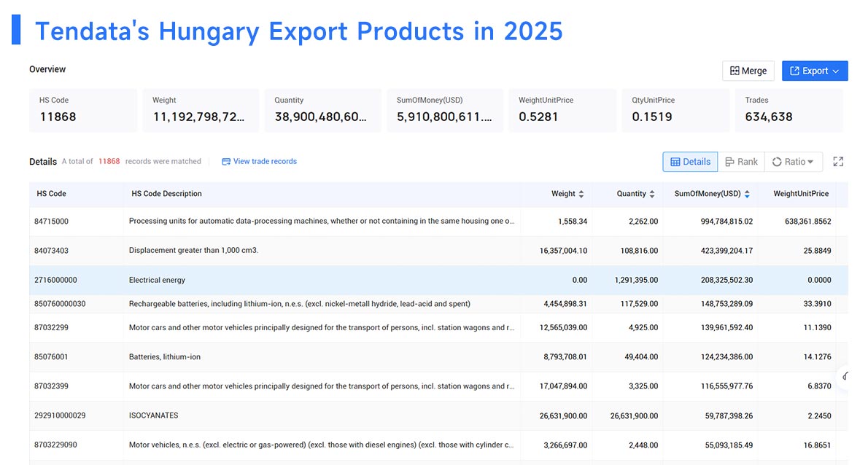Open the Ratio dropdown tab
This screenshot has height=465, width=868.
(794, 162)
